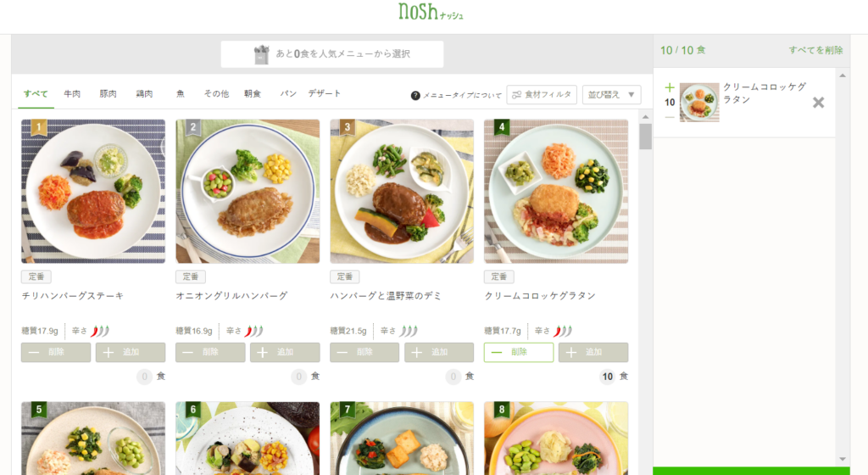
Task: Open the ハンバーグと温野菜のデミ dish photo
Action: 402,191
